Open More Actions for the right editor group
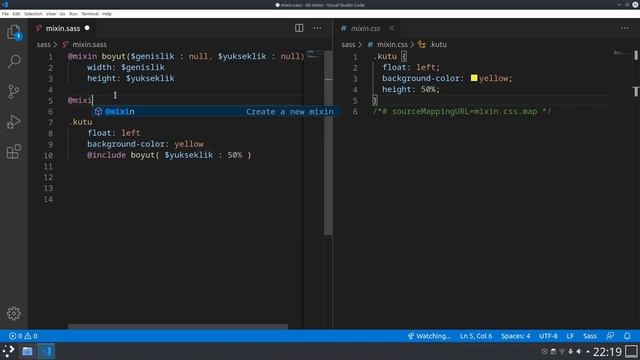This screenshot has width=640, height=360. point(625,28)
